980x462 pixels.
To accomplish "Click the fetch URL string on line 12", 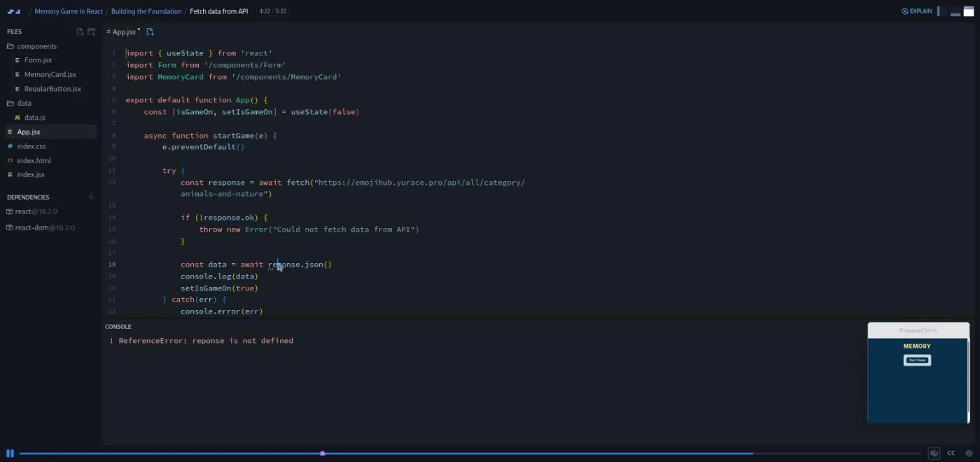I will click(419, 183).
